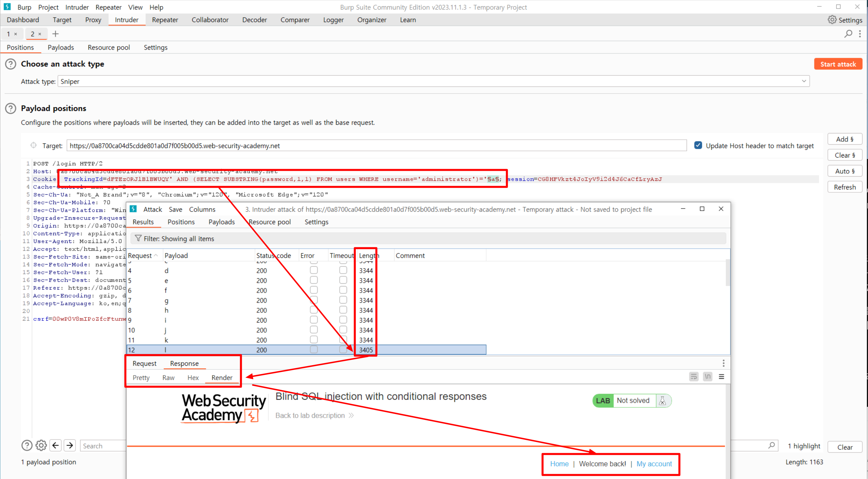This screenshot has height=479, width=868.
Task: Open LAB flask icon next to Not solved
Action: (x=662, y=401)
